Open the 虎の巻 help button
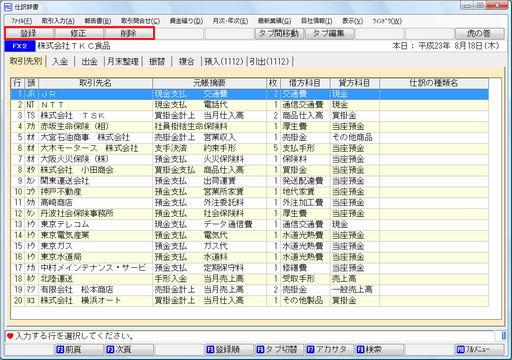512x360 pixels. [x=479, y=33]
